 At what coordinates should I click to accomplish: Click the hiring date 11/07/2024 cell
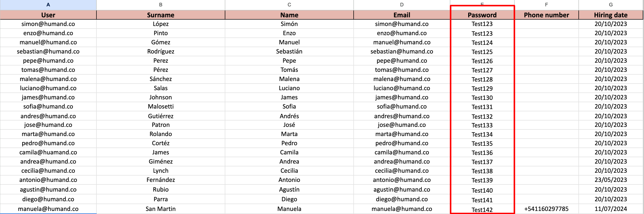coord(611,209)
